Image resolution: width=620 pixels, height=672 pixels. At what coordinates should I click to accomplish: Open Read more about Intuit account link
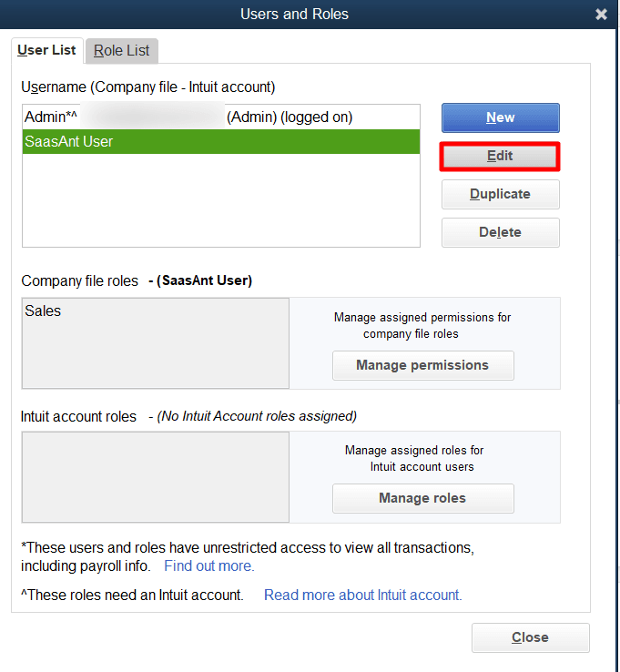pos(363,595)
